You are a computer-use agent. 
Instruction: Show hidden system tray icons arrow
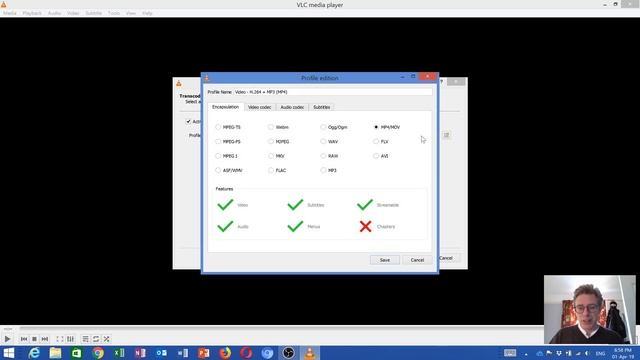(x=526, y=354)
